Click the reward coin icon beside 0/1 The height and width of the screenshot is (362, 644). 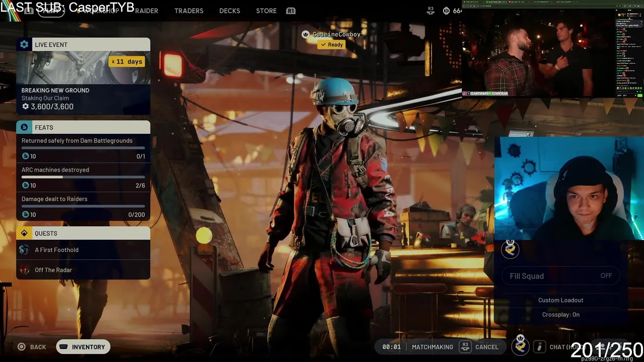pos(25,156)
